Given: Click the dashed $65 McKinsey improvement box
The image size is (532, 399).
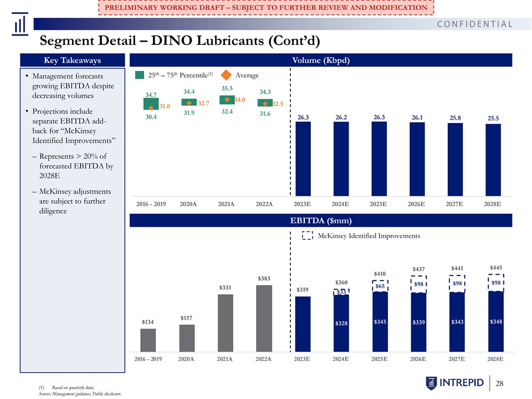Looking at the screenshot, I should pos(380,286).
